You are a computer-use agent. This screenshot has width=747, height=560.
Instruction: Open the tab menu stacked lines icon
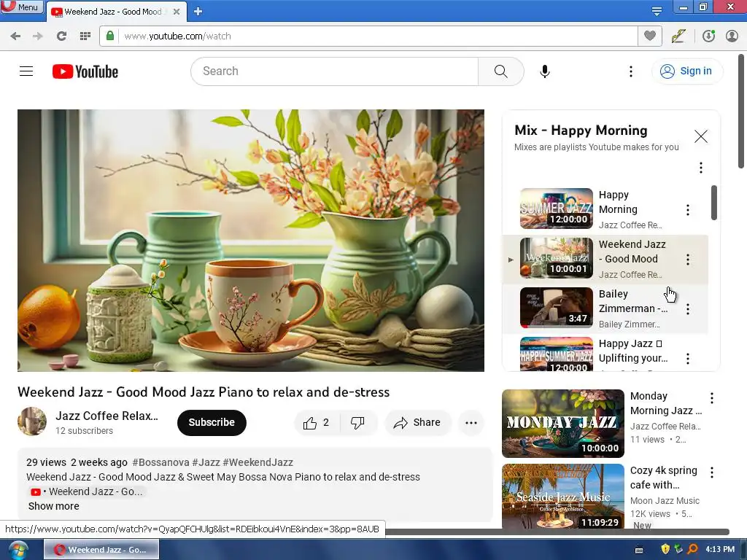[x=657, y=11]
